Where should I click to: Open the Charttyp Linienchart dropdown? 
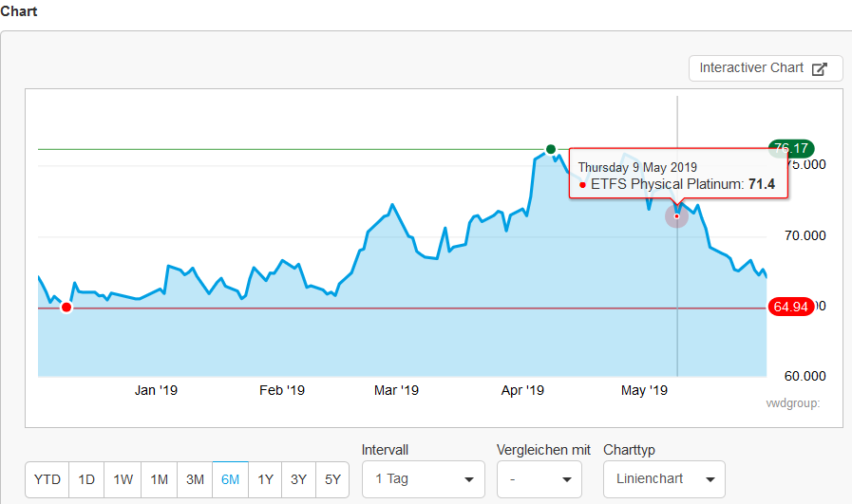(x=664, y=479)
